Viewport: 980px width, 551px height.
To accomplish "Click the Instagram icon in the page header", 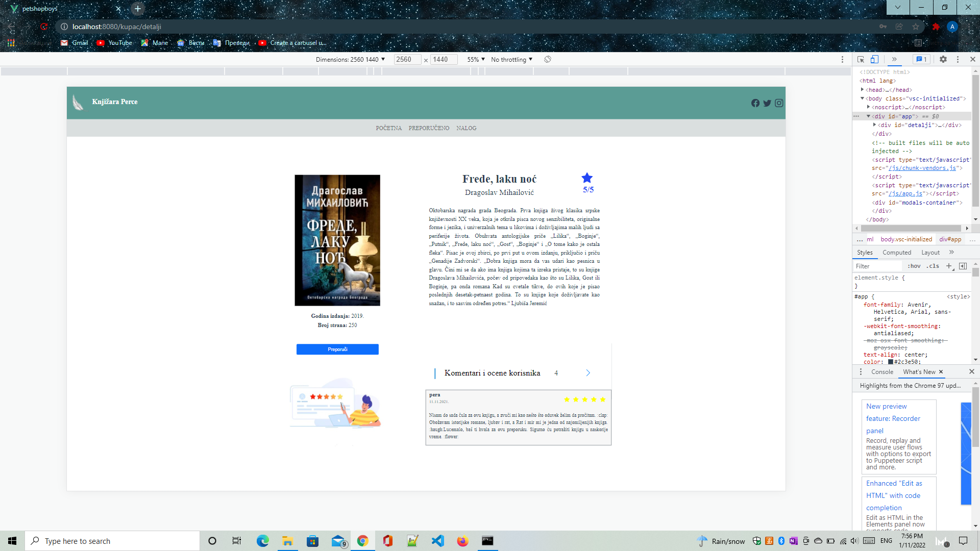I will tap(779, 103).
